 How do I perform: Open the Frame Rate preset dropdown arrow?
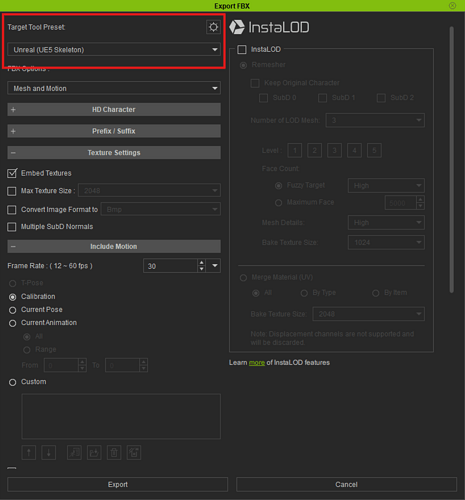click(215, 266)
